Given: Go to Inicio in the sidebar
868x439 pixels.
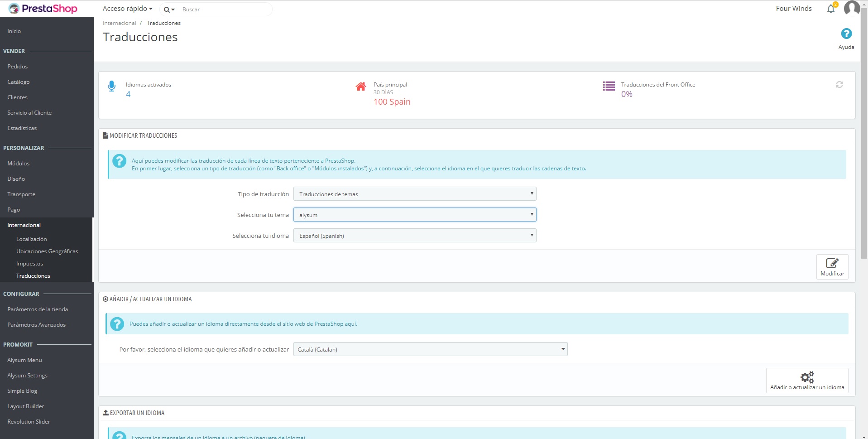Looking at the screenshot, I should click(14, 31).
